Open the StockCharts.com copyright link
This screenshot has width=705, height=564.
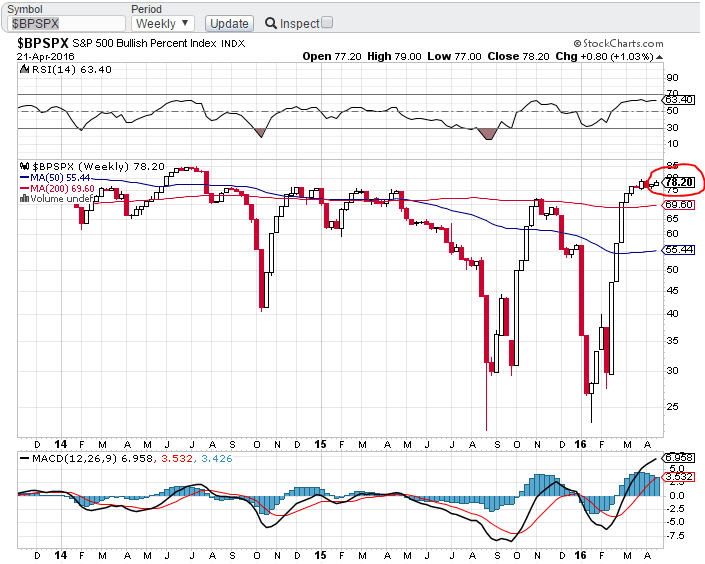click(x=618, y=44)
